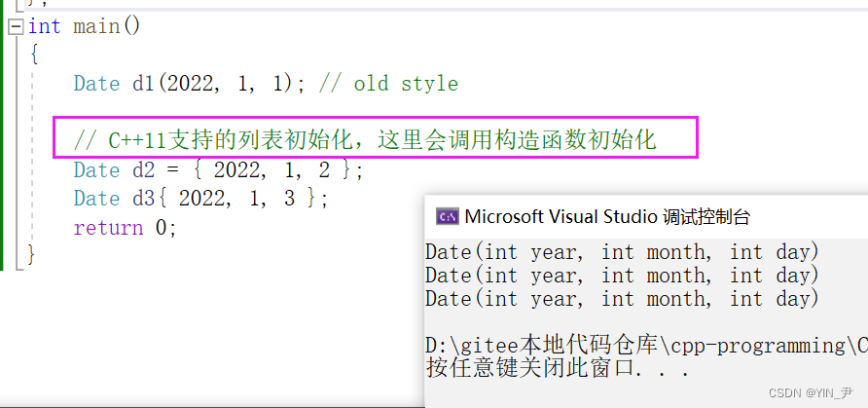Image resolution: width=868 pixels, height=408 pixels.
Task: Place cursor on the return 0 statement
Action: (x=125, y=228)
